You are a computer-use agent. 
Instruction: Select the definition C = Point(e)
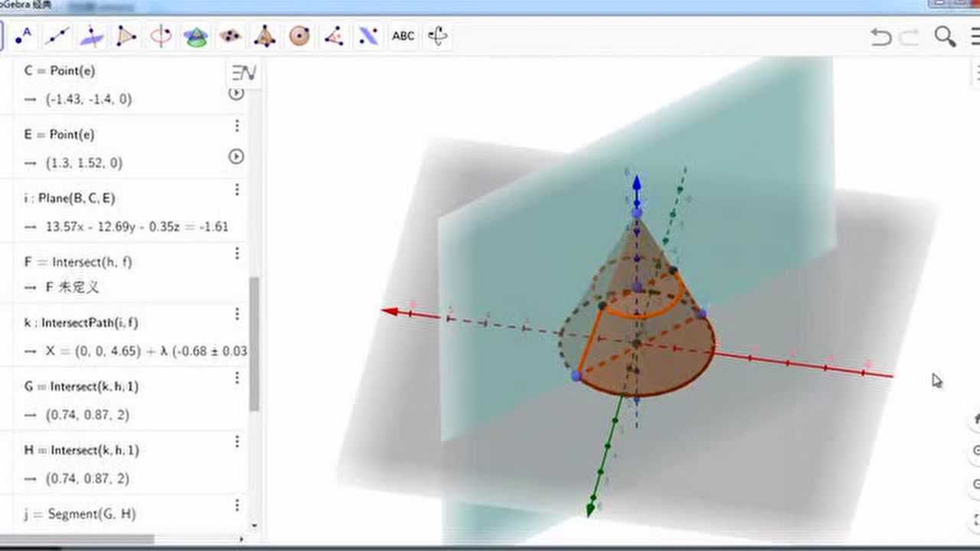[x=60, y=70]
